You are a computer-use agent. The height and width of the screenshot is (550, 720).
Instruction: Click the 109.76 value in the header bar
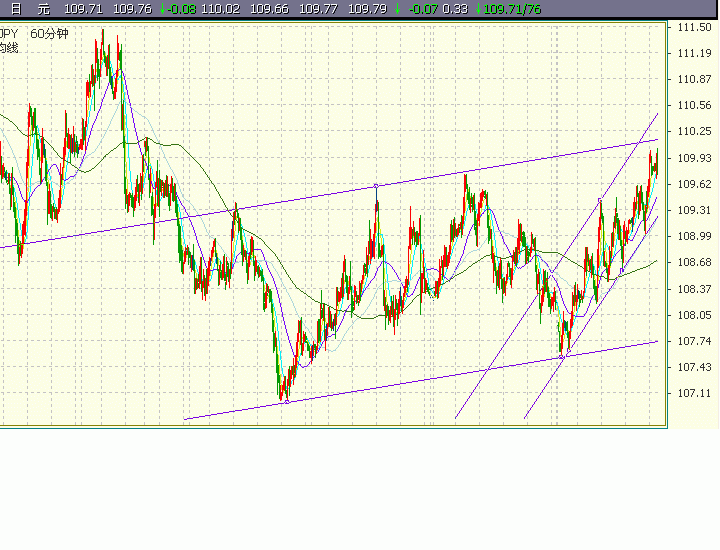[x=132, y=9]
